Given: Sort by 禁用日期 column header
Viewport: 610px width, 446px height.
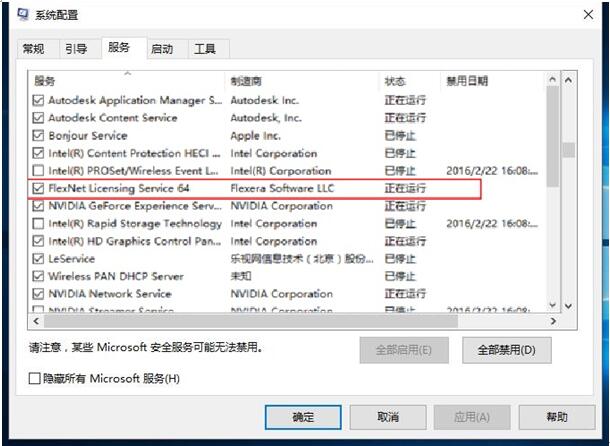Looking at the screenshot, I should tap(492, 81).
